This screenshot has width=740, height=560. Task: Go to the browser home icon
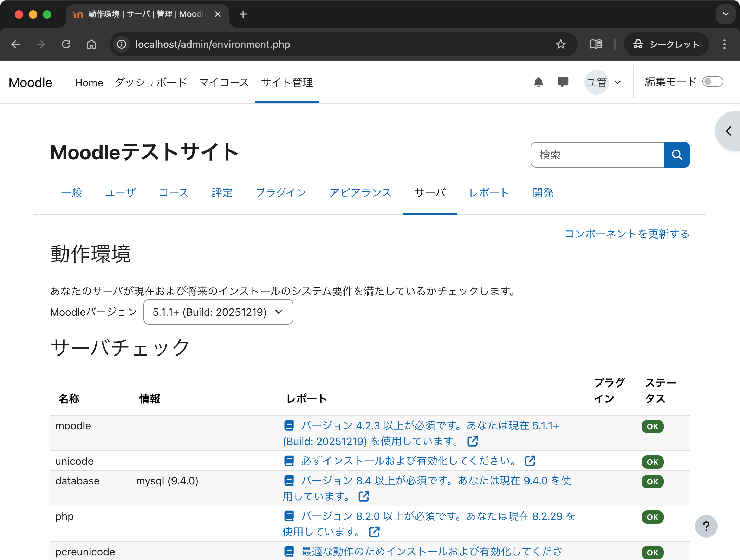(91, 44)
